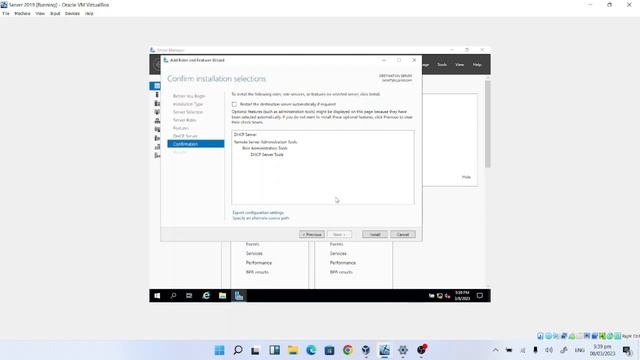This screenshot has width=640, height=360.
Task: Select Installation Type wizard step
Action: [x=188, y=104]
